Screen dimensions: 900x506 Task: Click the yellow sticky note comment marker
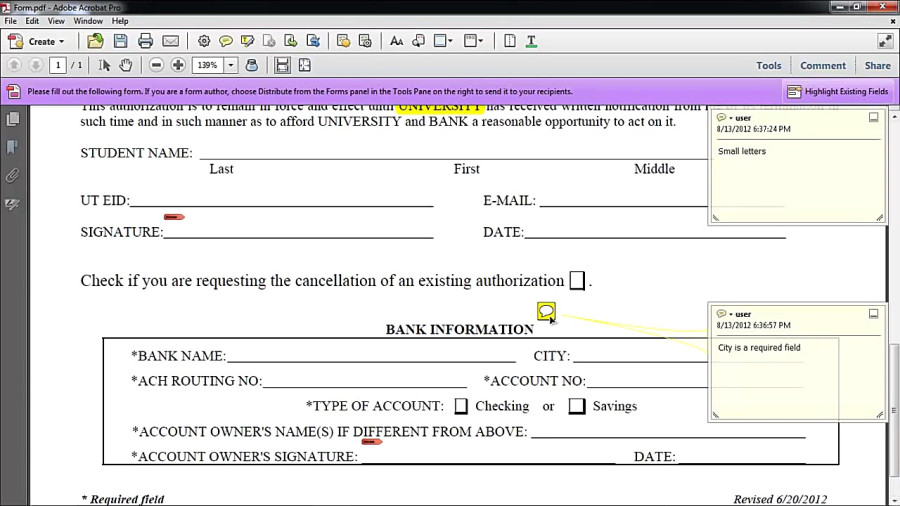click(546, 311)
